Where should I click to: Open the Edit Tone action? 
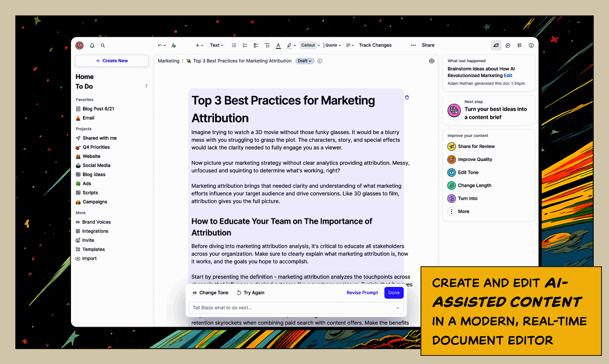point(468,172)
